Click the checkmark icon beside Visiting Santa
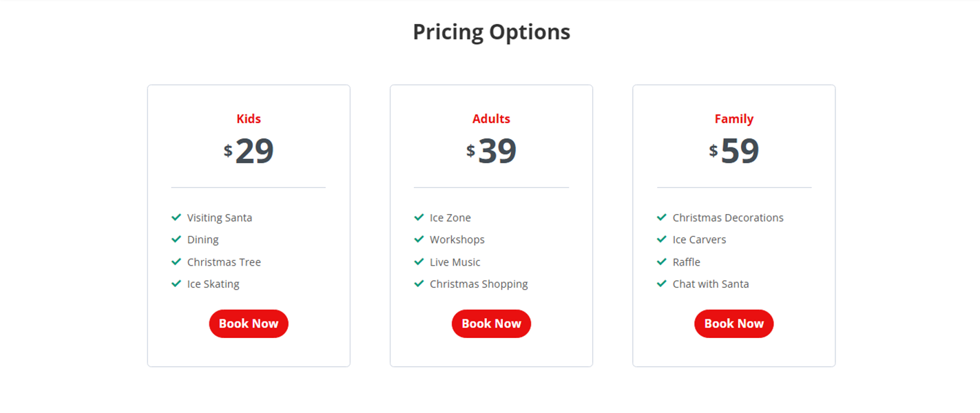Viewport: 980px width, 413px height. coord(176,218)
